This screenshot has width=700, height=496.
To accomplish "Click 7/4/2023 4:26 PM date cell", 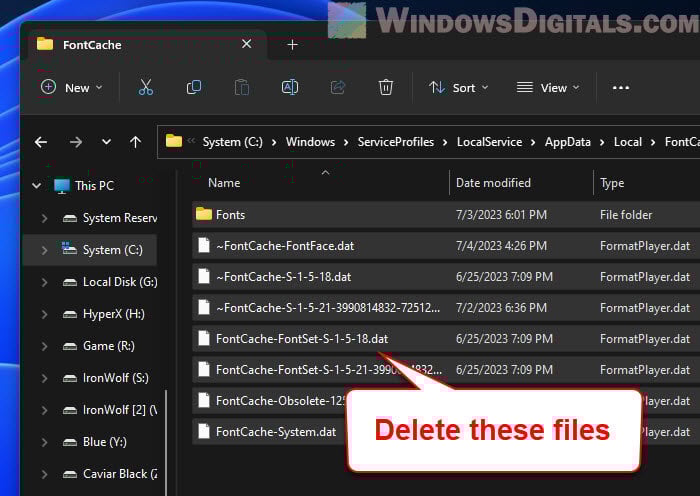I will (501, 246).
